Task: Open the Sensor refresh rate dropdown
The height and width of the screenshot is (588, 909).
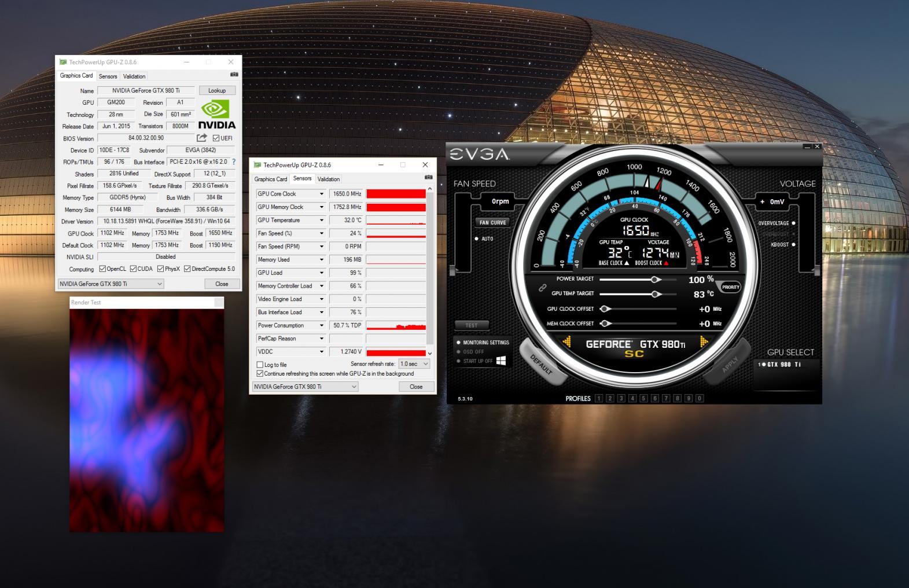Action: click(x=414, y=364)
